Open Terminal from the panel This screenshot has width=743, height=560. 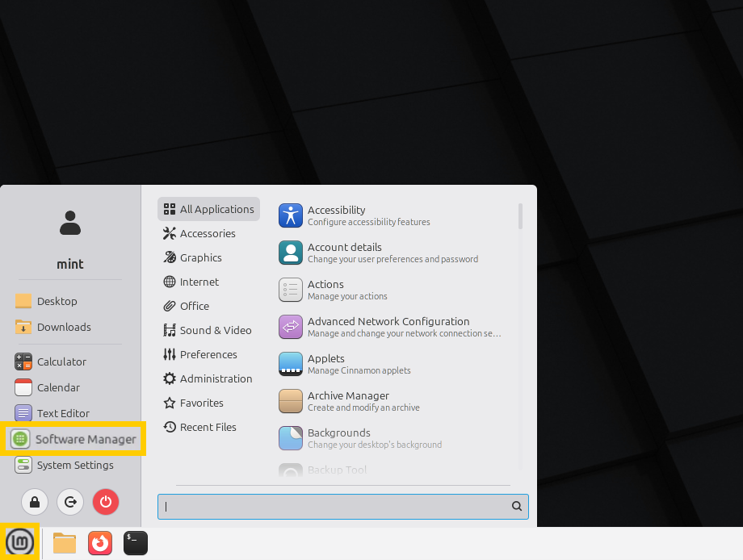[x=136, y=543]
